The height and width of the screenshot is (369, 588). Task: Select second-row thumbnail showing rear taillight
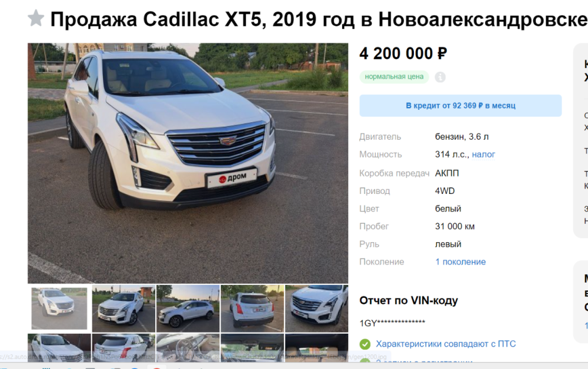click(x=123, y=348)
